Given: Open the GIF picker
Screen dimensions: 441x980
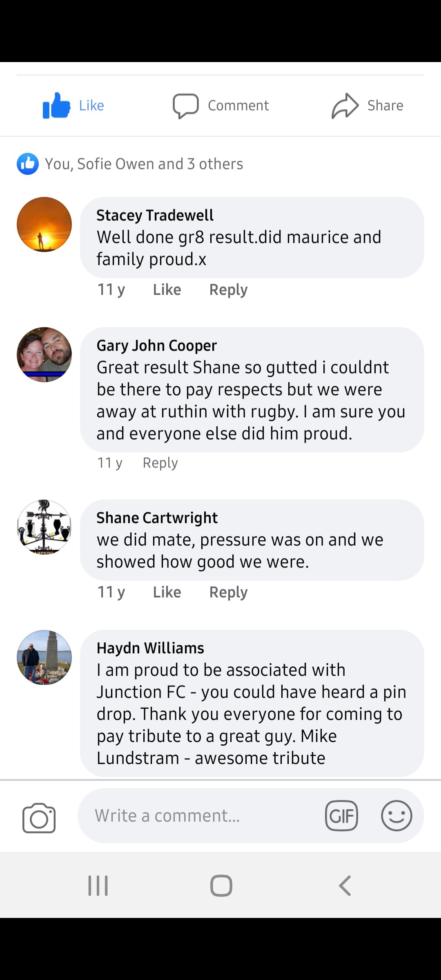Looking at the screenshot, I should click(x=341, y=816).
